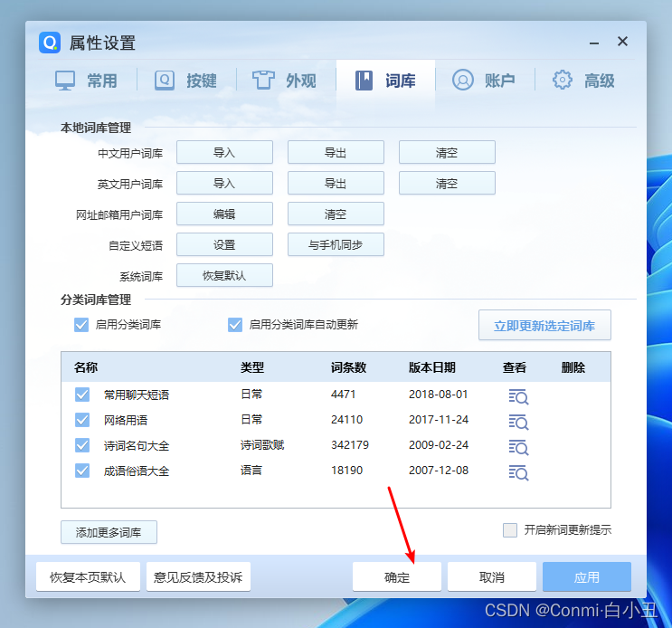Click the T-shirt icon of 外观 tab
672x628 pixels.
263,81
